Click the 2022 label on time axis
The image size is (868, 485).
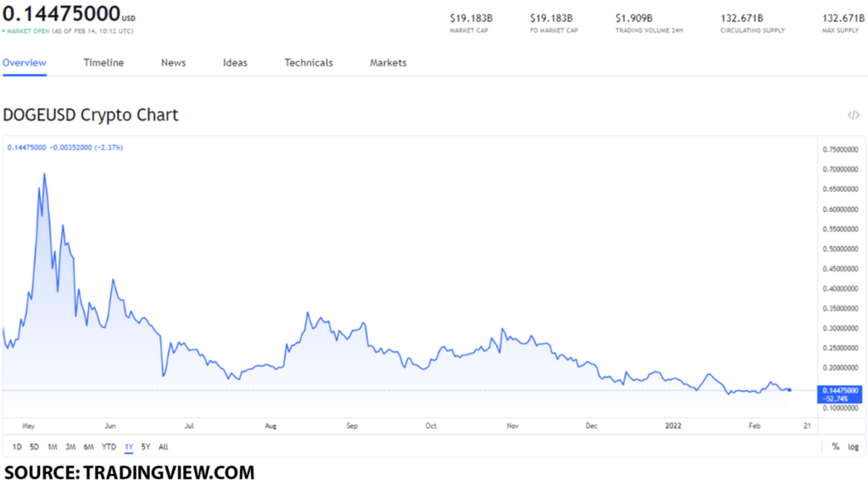(673, 426)
